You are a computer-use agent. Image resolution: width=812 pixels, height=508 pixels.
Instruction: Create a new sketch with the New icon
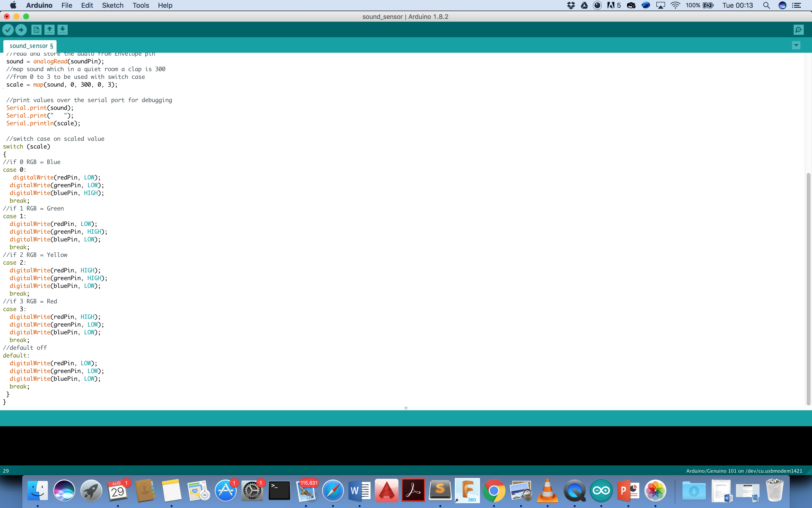pos(36,30)
